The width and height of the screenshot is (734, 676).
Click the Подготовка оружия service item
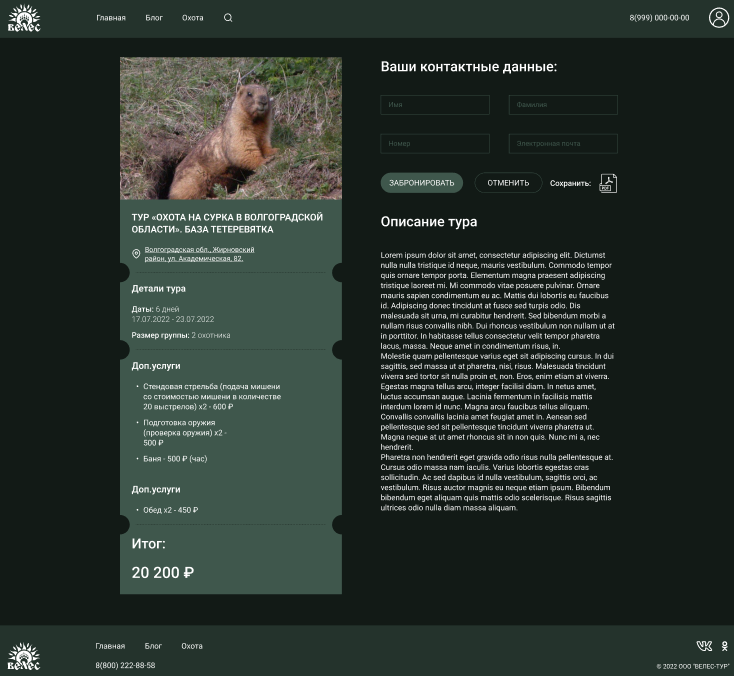(184, 433)
